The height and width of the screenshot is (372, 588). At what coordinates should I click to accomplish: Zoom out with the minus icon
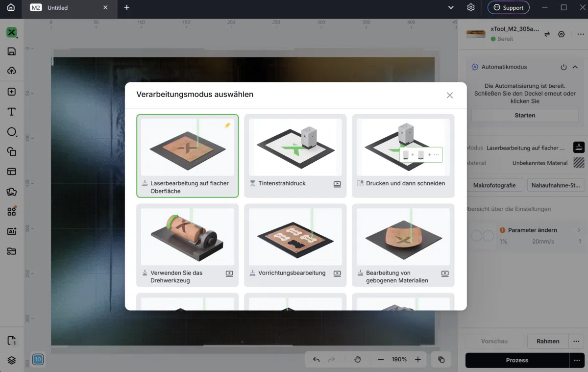point(381,359)
